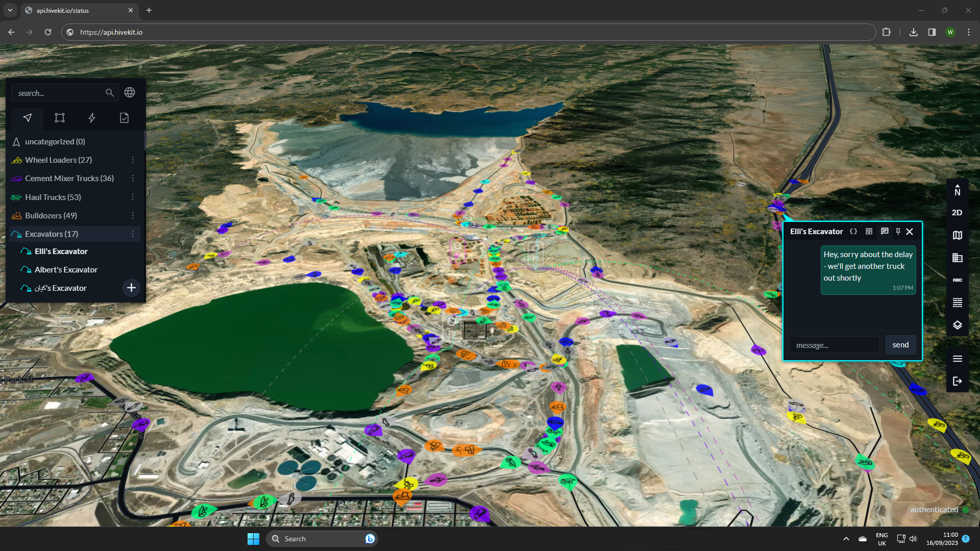Click the sent message bubble about the delay

coord(868,270)
